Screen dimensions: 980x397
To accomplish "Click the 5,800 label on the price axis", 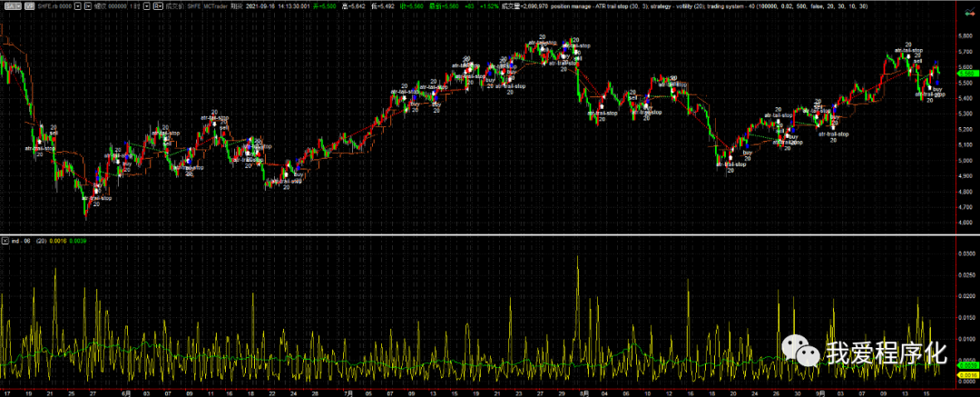I will (x=965, y=37).
